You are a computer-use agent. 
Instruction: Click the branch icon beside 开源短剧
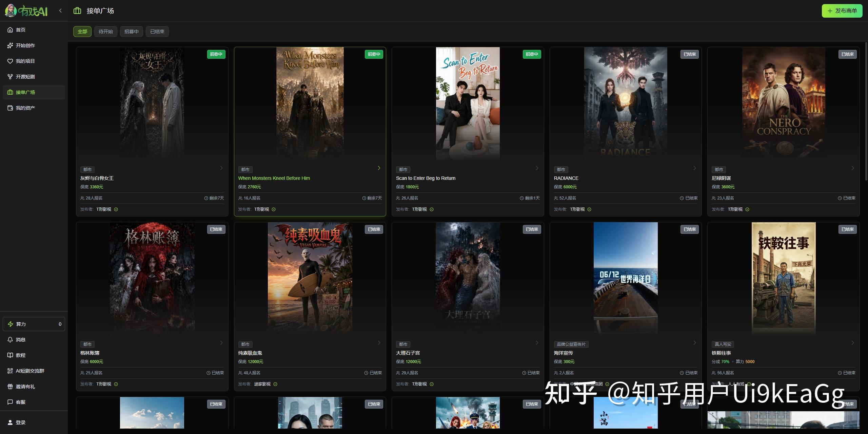[10, 77]
